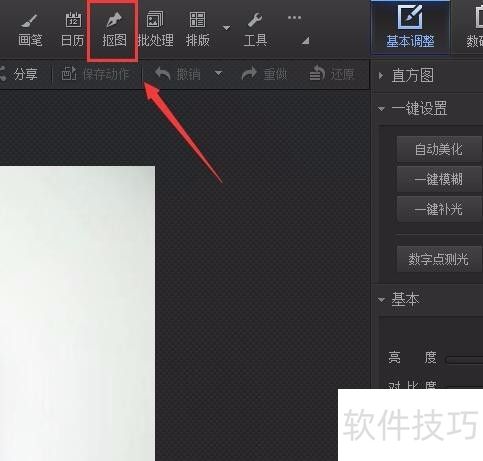The height and width of the screenshot is (461, 483).
Task: Click the image on the canvas
Action: 77,313
